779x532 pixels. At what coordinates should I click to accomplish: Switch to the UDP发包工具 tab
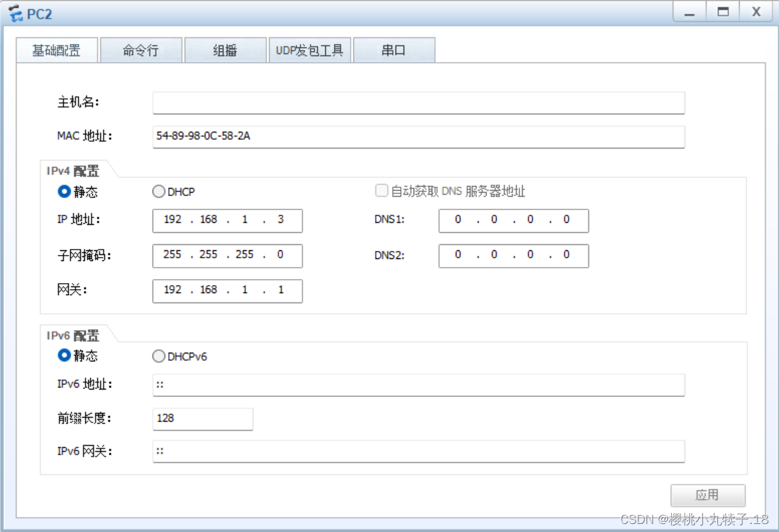pyautogui.click(x=310, y=50)
